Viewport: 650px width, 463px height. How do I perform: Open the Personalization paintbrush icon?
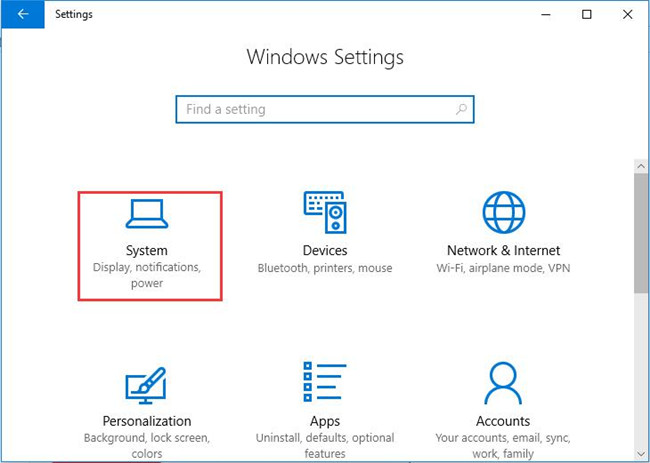click(x=146, y=385)
